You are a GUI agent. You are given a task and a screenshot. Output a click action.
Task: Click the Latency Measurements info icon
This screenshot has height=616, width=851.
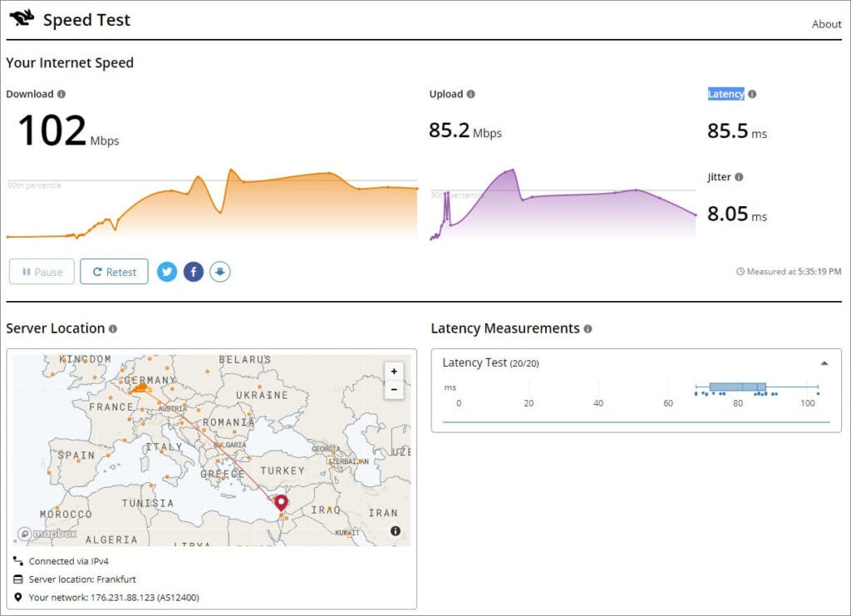click(x=588, y=329)
